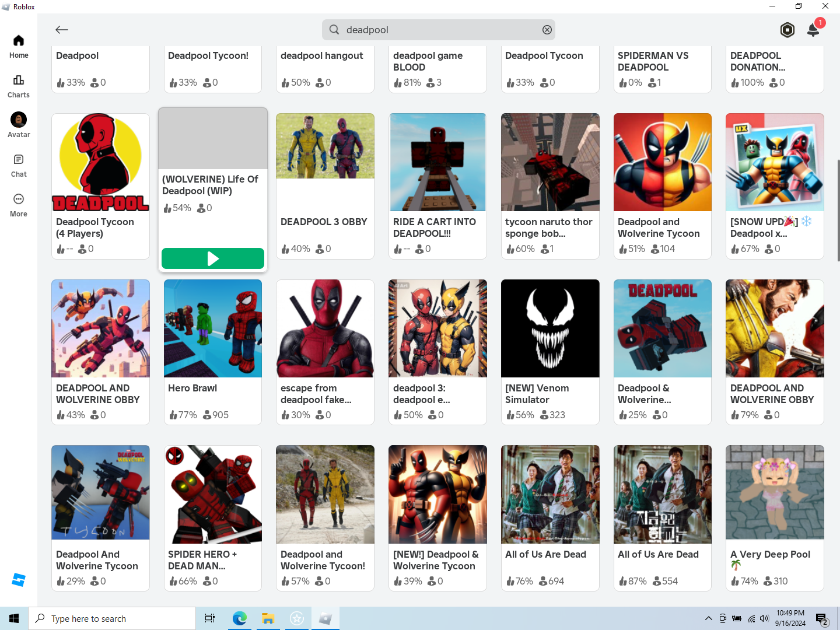Open File Explorer from the taskbar
The image size is (840, 630).
point(268,618)
